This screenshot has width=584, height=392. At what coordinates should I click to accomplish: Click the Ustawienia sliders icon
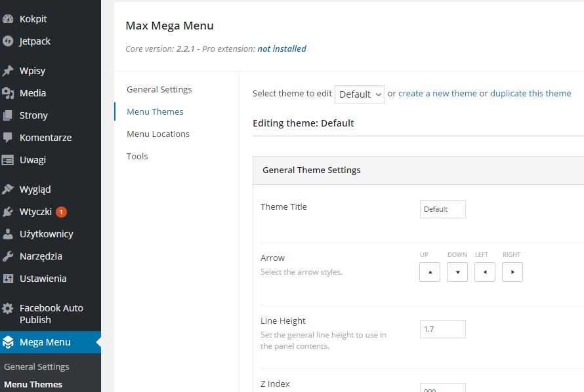[x=8, y=279]
